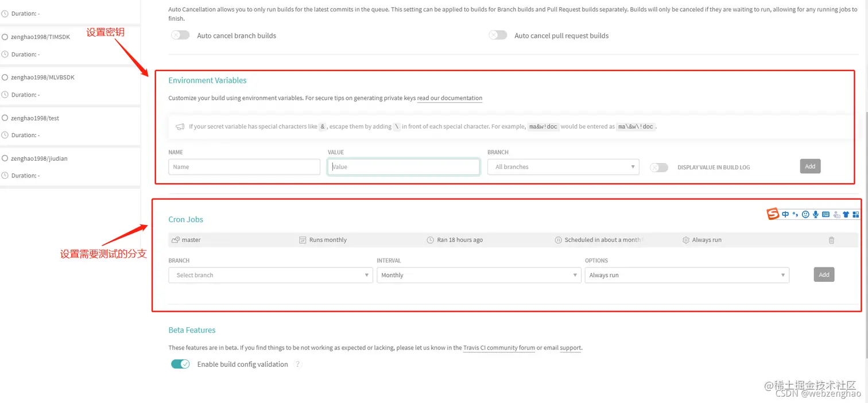Toggle the IME punctuation mode icon
868x403 pixels.
tap(795, 215)
